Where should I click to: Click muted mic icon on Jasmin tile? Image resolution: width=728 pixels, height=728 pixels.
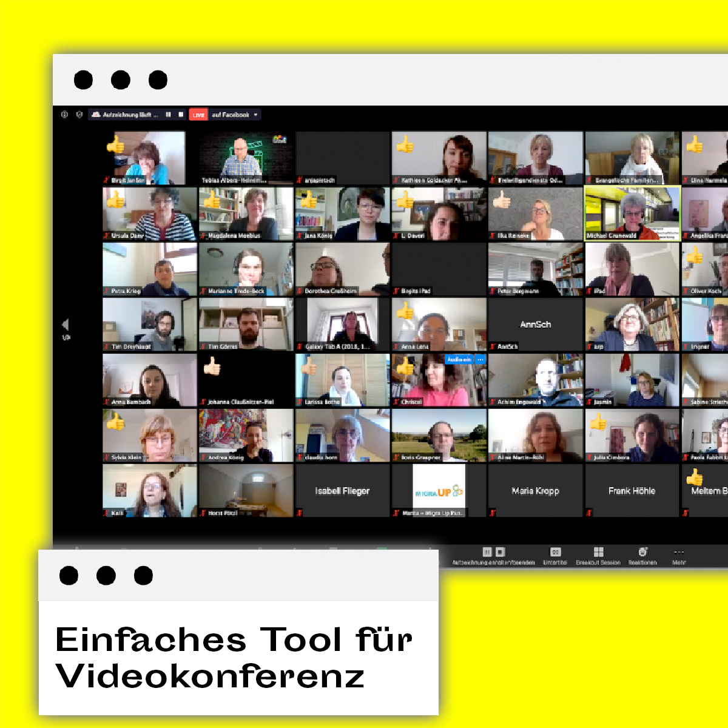point(589,402)
